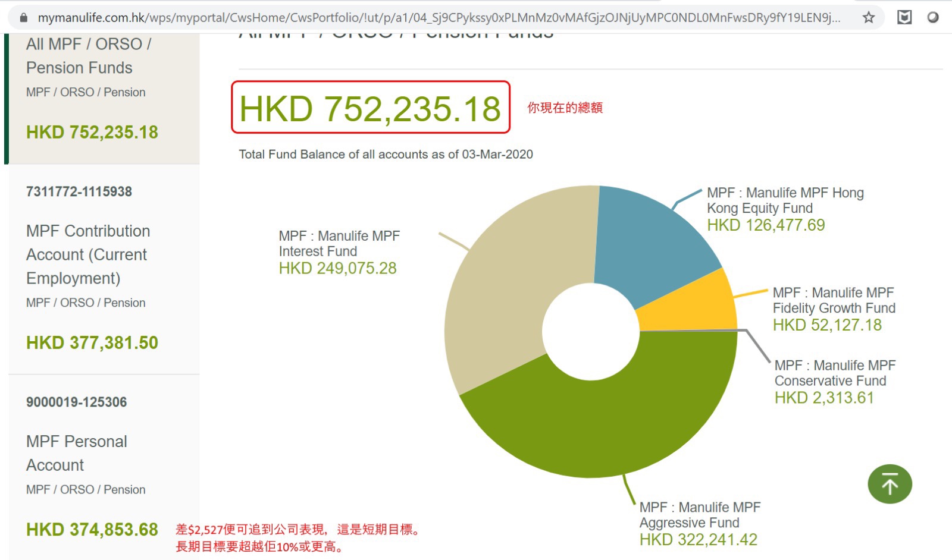Click sidebar total HKD 752,235.18
The image size is (952, 560).
[92, 132]
